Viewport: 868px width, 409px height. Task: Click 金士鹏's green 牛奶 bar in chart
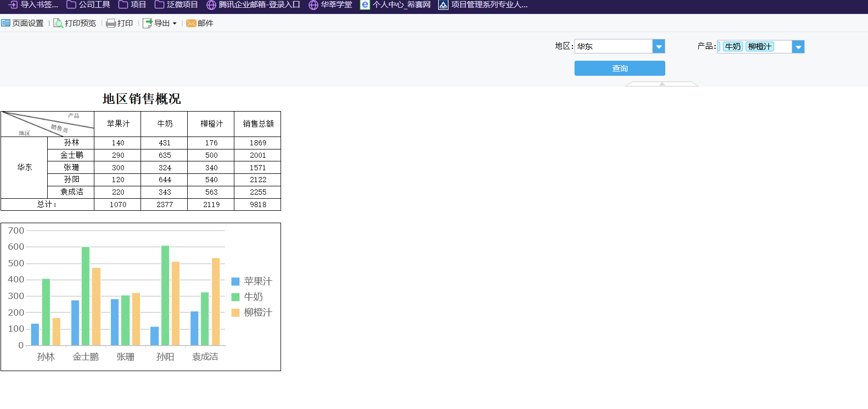point(86,296)
